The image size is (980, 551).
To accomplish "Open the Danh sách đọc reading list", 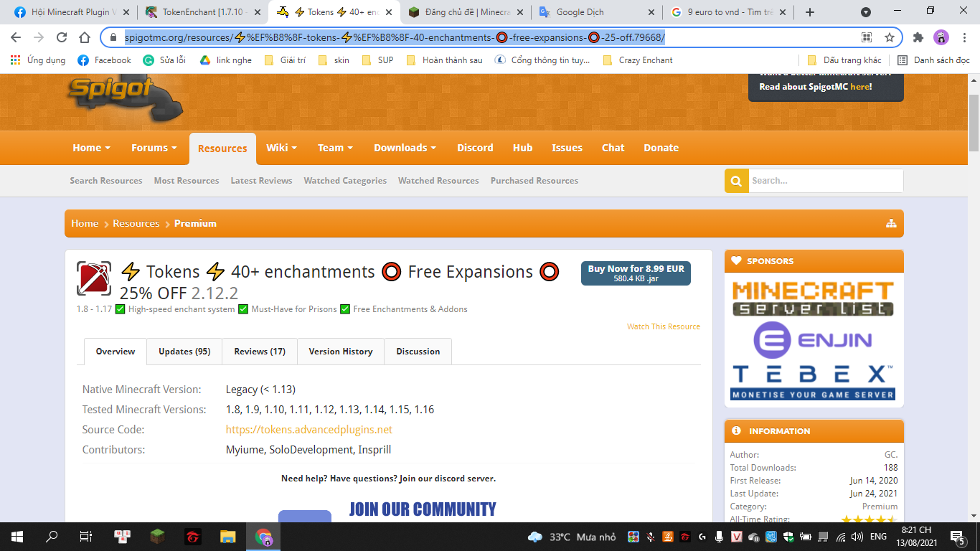I will pos(933,60).
